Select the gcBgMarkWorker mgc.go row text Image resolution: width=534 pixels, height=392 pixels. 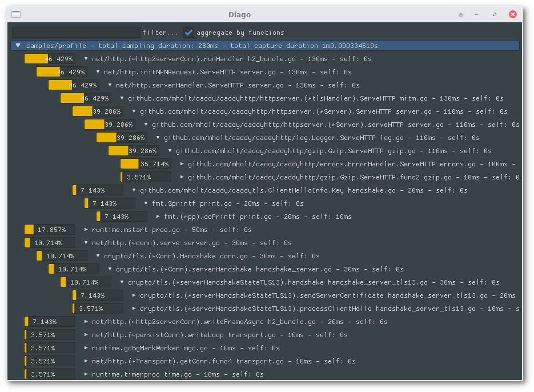click(x=186, y=348)
